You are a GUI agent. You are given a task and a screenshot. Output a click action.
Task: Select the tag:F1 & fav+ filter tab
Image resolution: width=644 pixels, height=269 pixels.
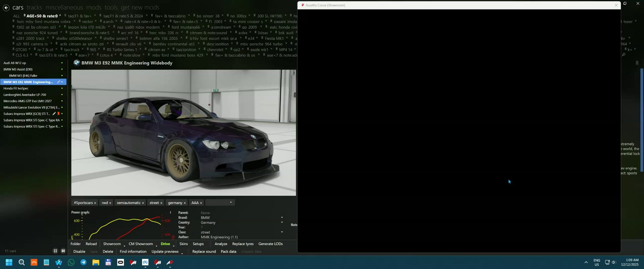(x=80, y=16)
